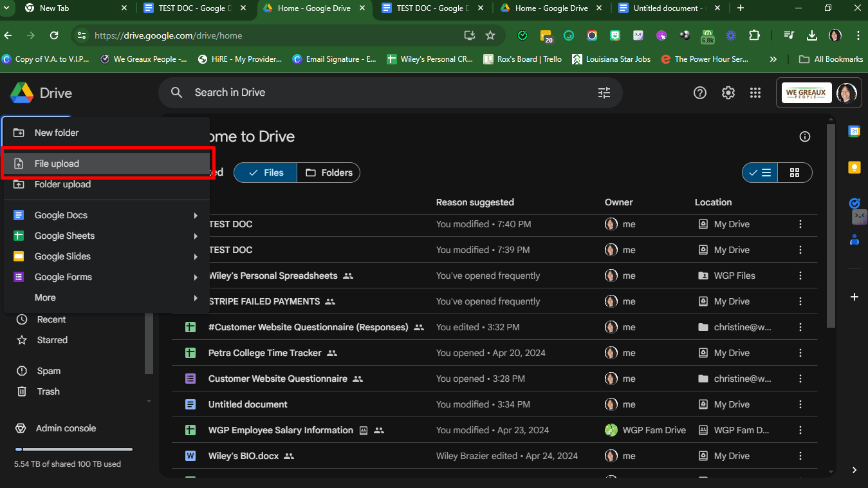The image size is (868, 488).
Task: Switch to list layout view
Action: (760, 173)
